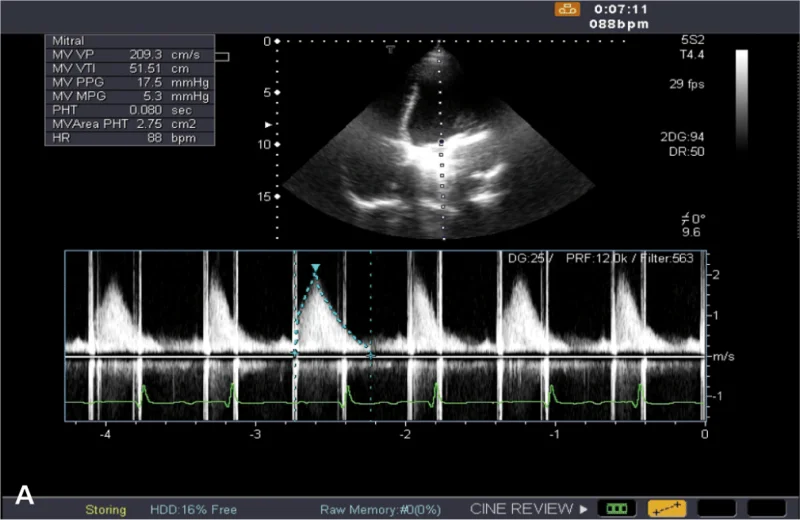The height and width of the screenshot is (520, 800).
Task: Click the Doppler sample gate on cursor line
Action: click(x=441, y=142)
